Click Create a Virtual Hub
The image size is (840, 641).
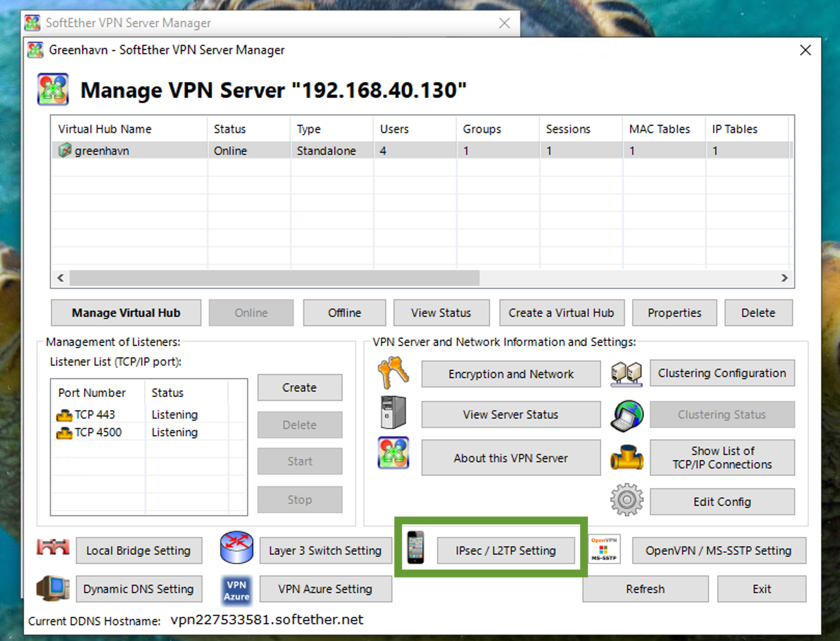pos(562,313)
